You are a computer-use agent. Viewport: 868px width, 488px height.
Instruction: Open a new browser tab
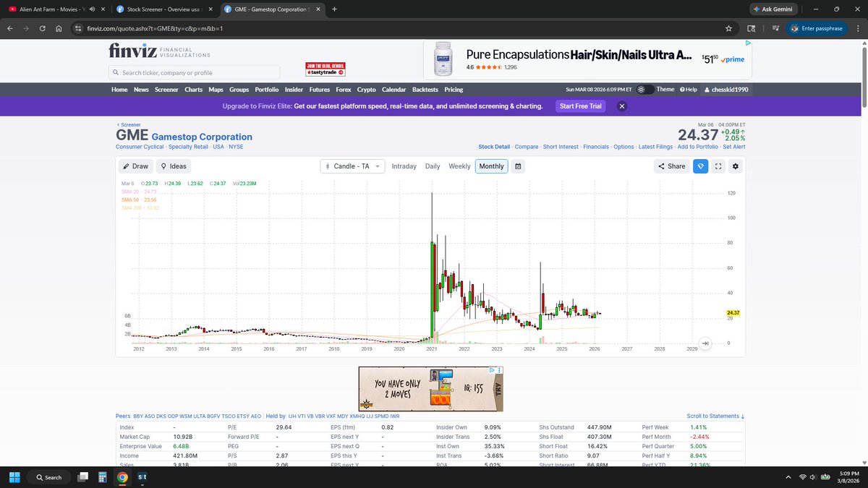click(334, 9)
